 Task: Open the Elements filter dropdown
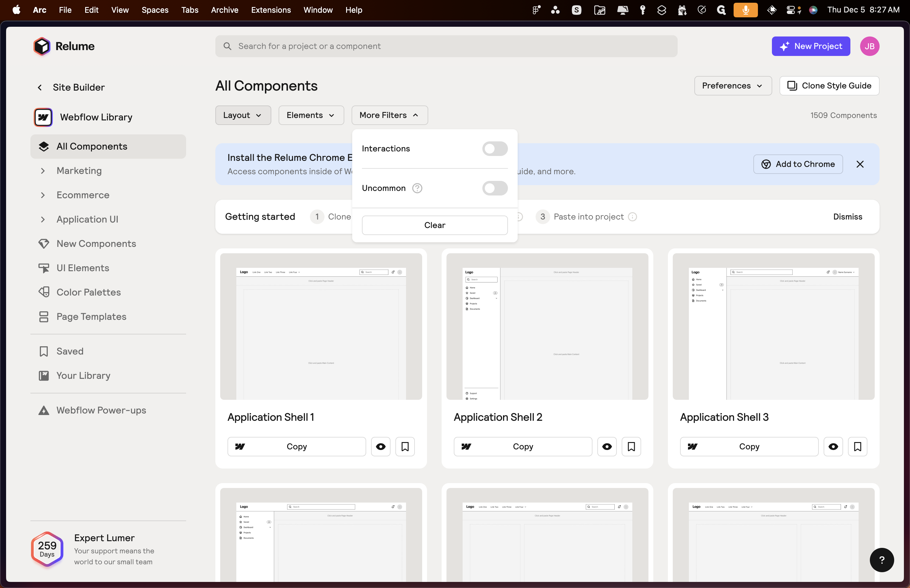[311, 115]
